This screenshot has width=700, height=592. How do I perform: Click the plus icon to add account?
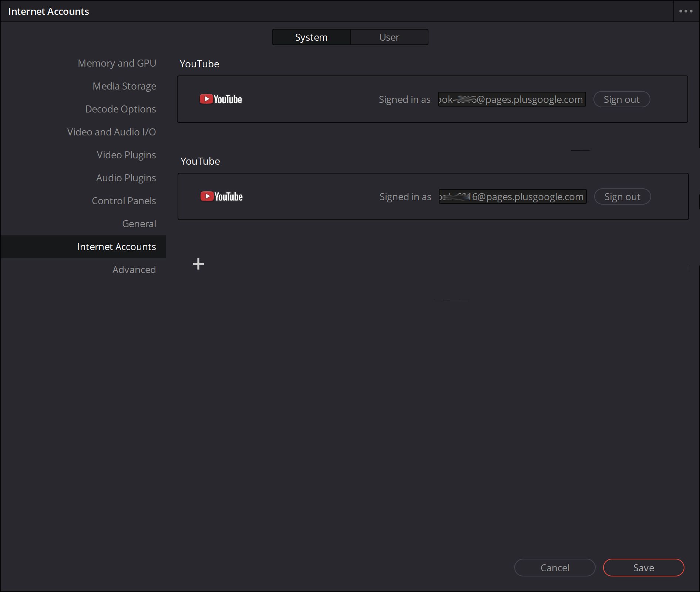tap(198, 264)
